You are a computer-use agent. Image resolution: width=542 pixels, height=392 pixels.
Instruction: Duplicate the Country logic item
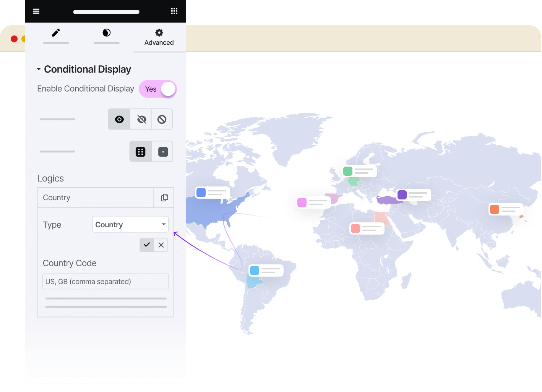[x=164, y=198]
